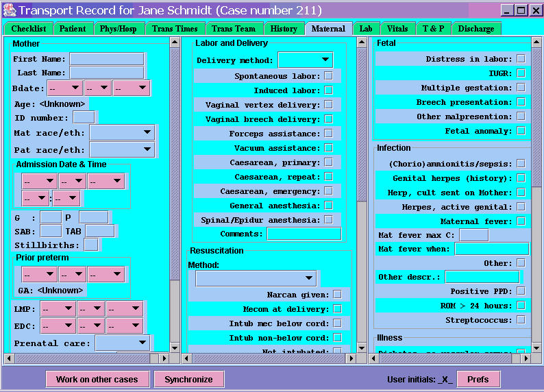This screenshot has width=544, height=392.
Task: Expand the Mat race/eth dropdown
Action: 122,132
